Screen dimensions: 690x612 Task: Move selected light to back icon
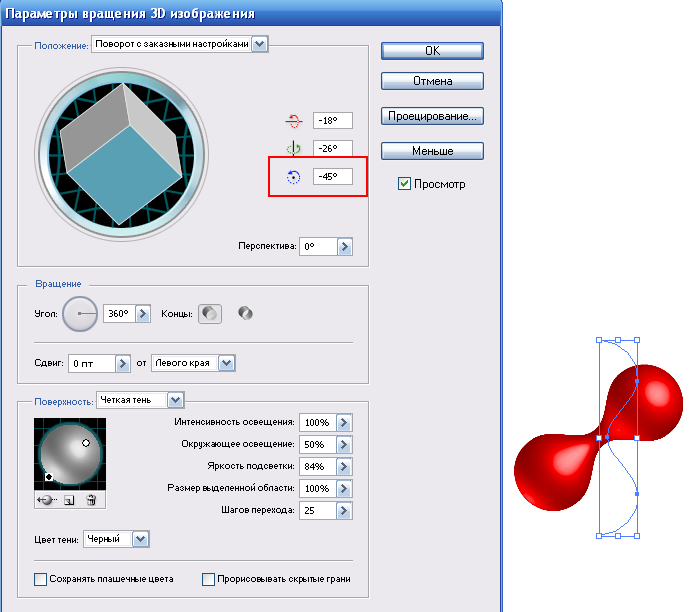coord(47,500)
